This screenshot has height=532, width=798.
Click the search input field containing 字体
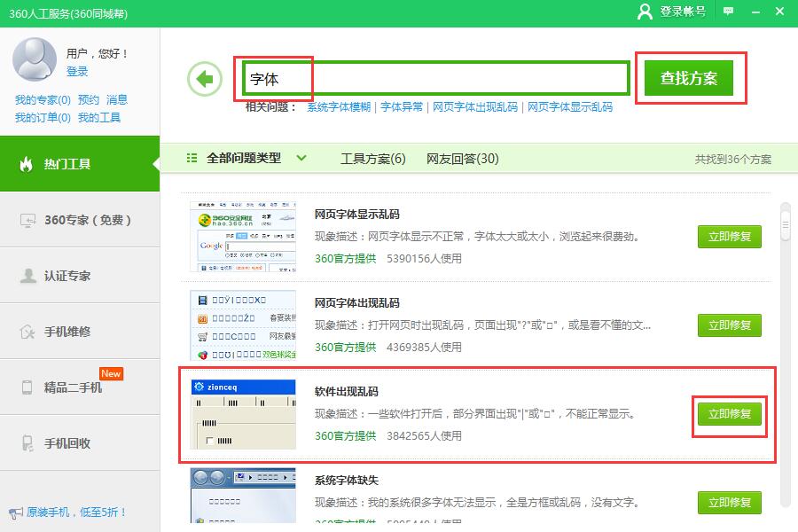[436, 78]
